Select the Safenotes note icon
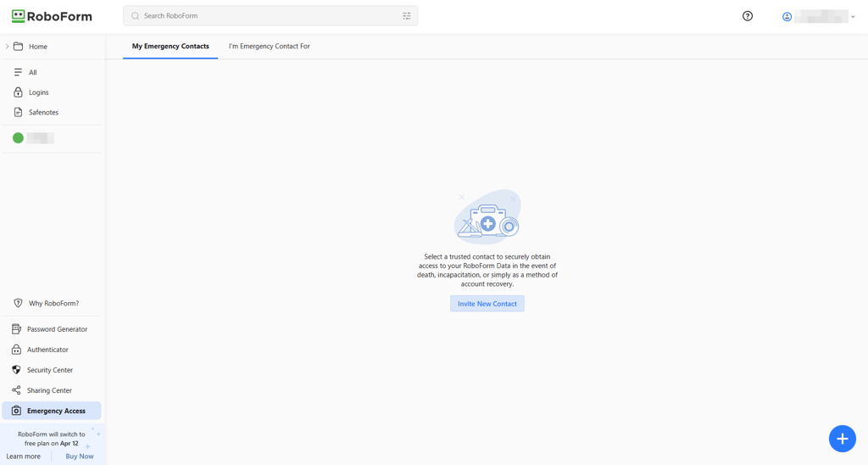Image resolution: width=868 pixels, height=465 pixels. click(x=19, y=112)
